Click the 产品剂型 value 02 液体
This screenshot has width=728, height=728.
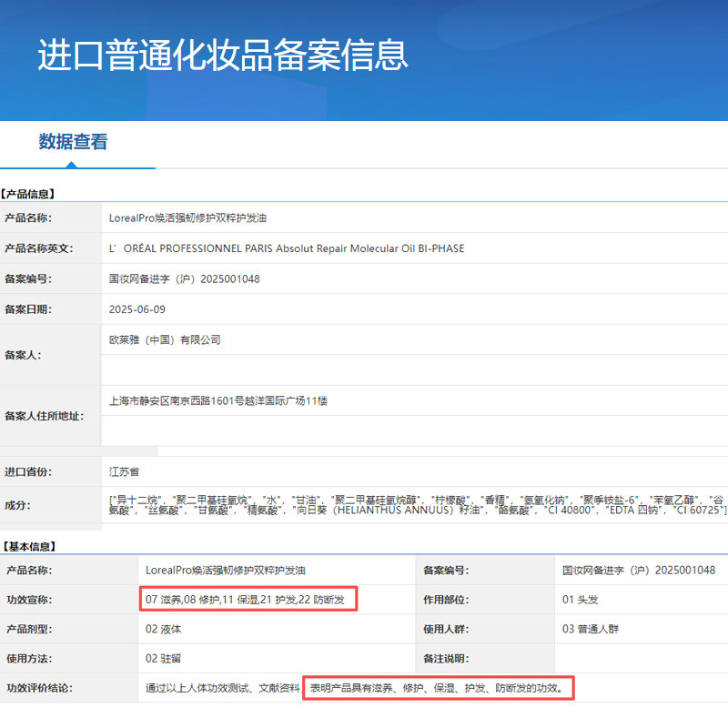(164, 629)
